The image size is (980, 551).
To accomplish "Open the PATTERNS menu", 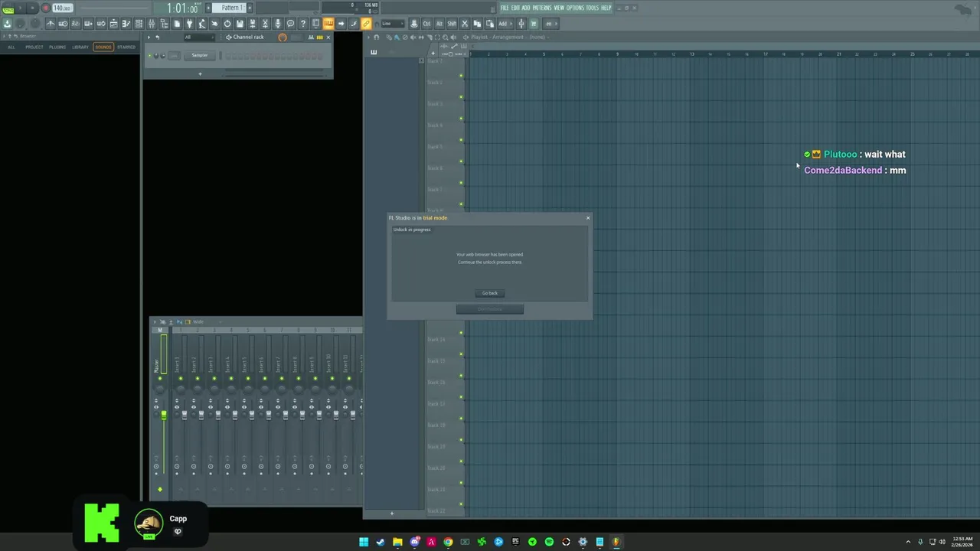I will tap(542, 8).
